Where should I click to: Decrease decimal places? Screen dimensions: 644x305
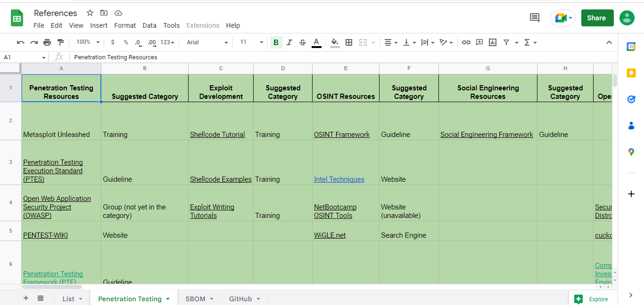pos(138,42)
